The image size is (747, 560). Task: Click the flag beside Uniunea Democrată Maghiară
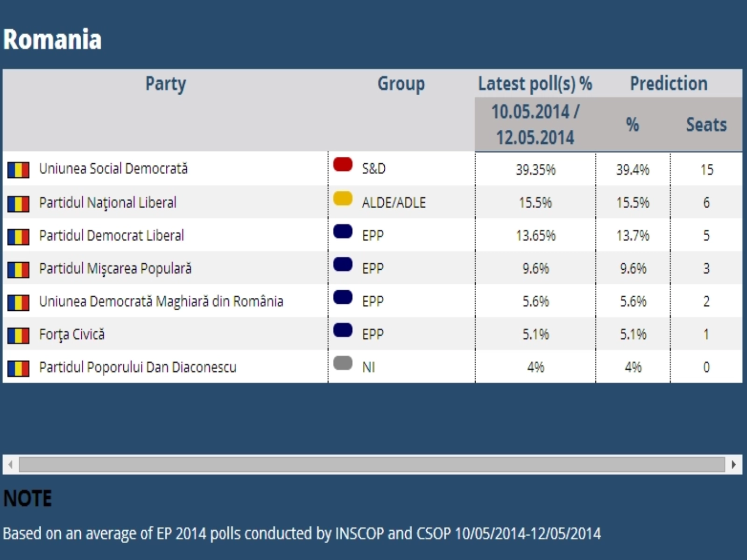click(x=18, y=302)
